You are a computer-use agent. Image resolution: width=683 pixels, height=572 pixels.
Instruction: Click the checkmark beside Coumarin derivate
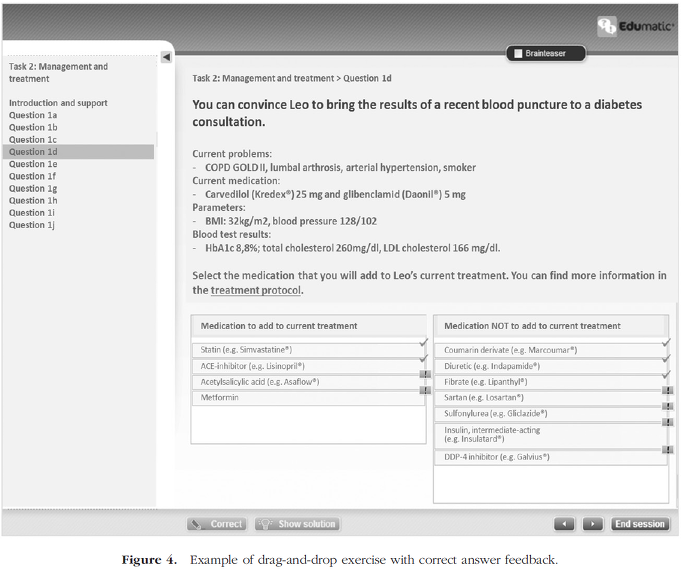(x=666, y=343)
